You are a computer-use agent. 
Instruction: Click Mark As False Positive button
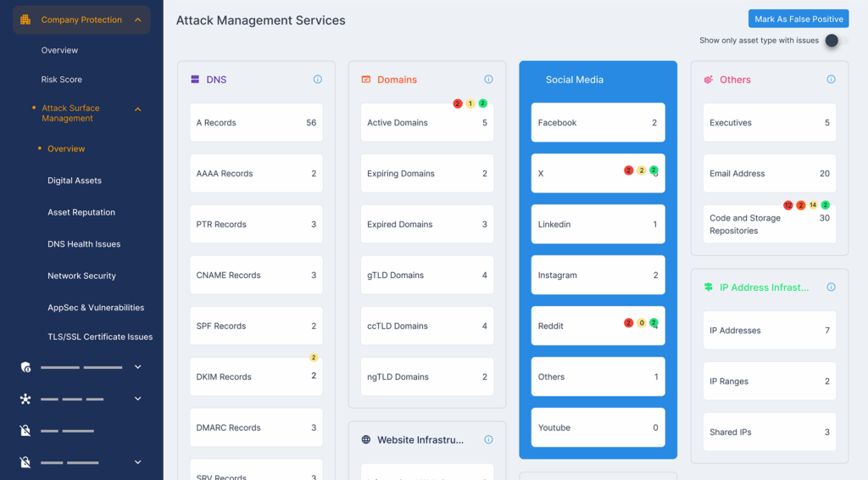(x=798, y=19)
